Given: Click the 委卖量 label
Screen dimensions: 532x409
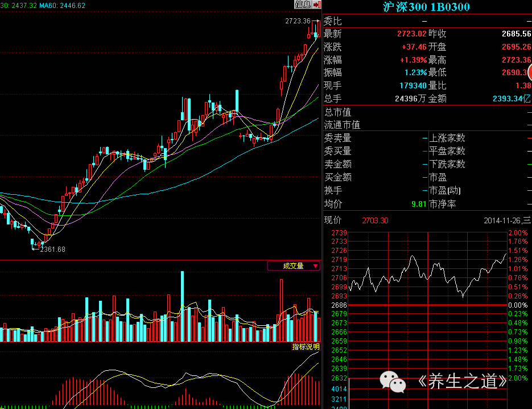Looking at the screenshot, I should (337, 138).
